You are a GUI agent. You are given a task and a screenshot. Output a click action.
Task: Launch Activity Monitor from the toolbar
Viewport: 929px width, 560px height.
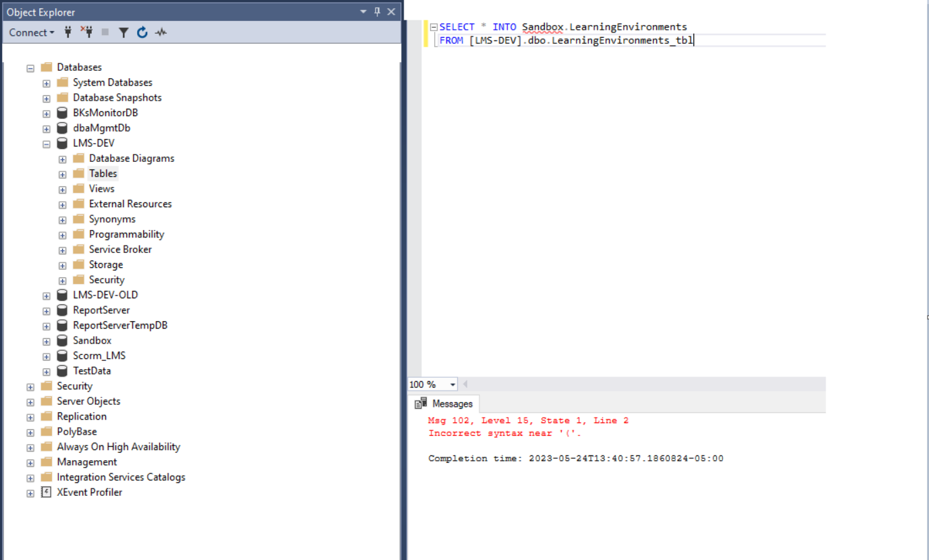coord(161,32)
